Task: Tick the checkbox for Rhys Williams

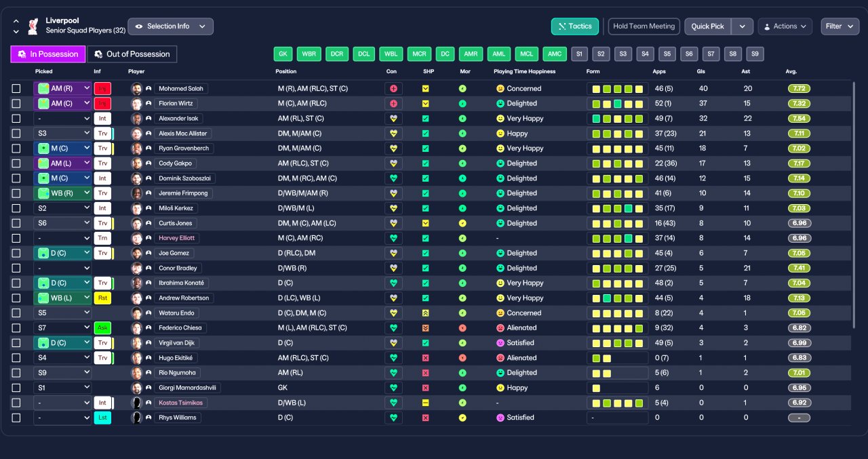Action: (16, 417)
